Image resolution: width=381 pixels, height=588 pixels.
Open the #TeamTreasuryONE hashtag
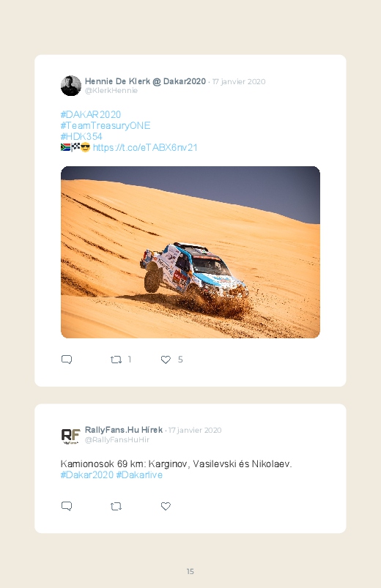pos(106,125)
